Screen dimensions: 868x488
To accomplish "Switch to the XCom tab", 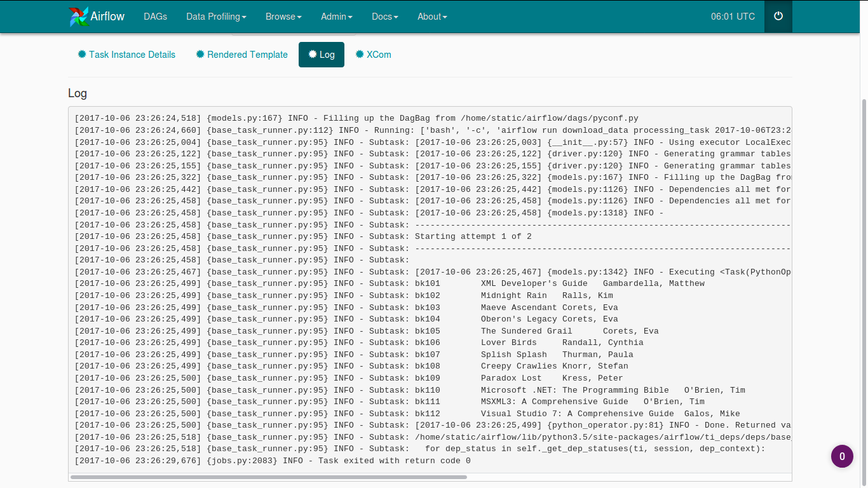I will pos(373,55).
